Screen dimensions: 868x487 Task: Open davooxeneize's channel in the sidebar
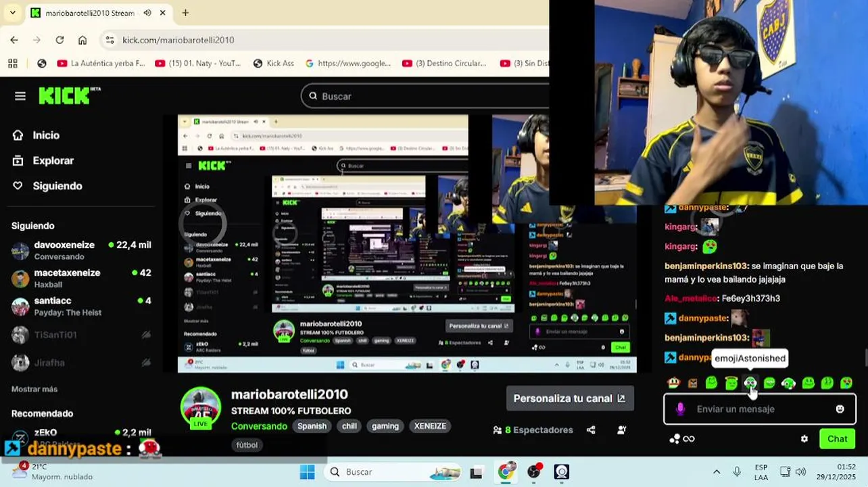tap(81, 250)
